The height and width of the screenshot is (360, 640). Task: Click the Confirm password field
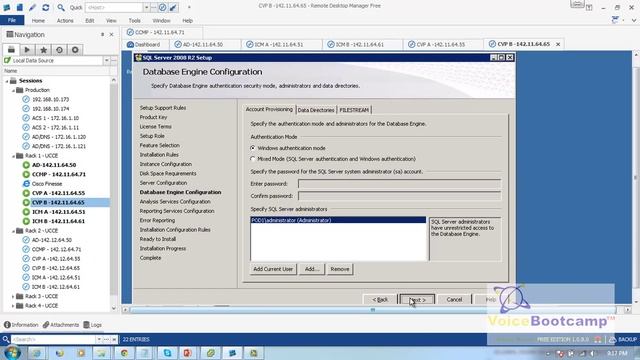click(399, 196)
